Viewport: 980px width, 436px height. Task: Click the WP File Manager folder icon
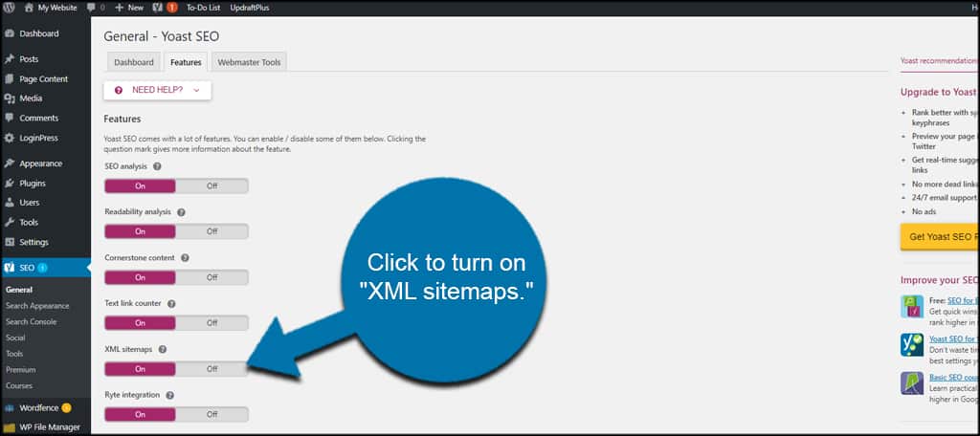click(10, 428)
